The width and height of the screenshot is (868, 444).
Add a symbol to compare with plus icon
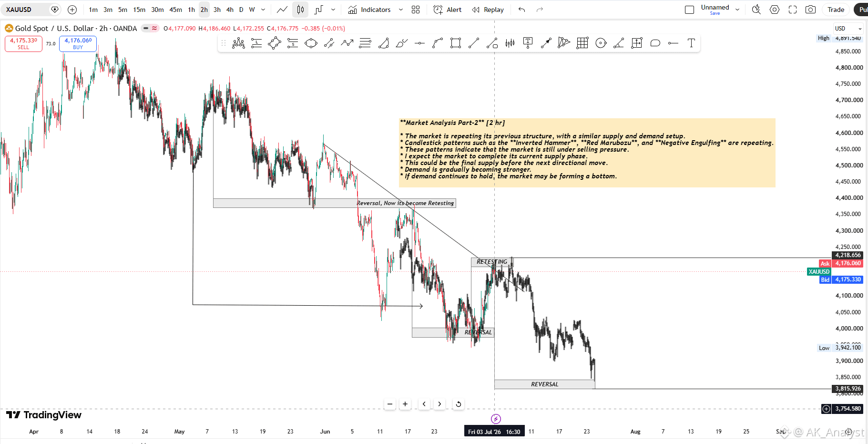tap(72, 10)
